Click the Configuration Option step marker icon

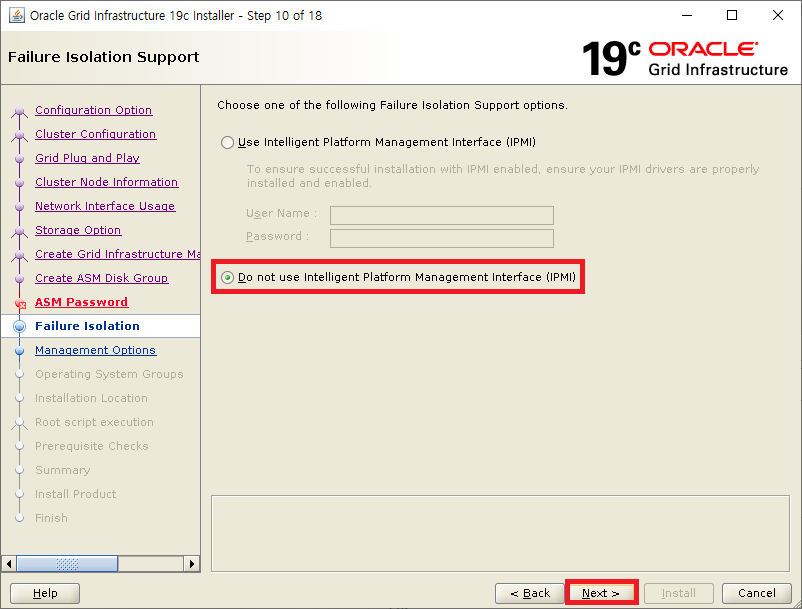pyautogui.click(x=19, y=111)
